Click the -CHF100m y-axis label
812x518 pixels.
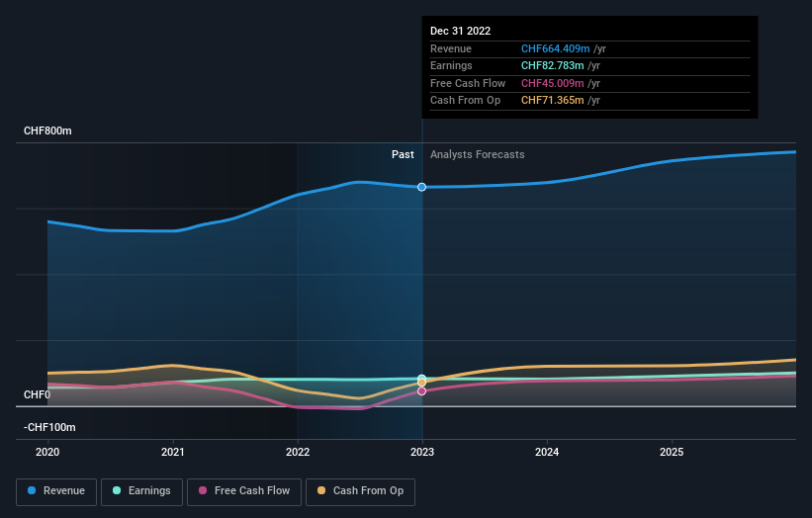coord(49,427)
